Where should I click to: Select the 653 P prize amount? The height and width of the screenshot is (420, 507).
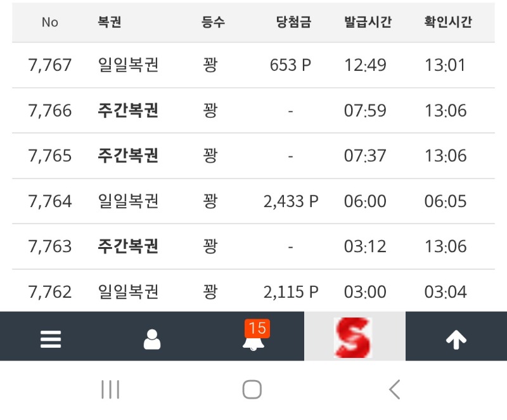click(x=291, y=65)
